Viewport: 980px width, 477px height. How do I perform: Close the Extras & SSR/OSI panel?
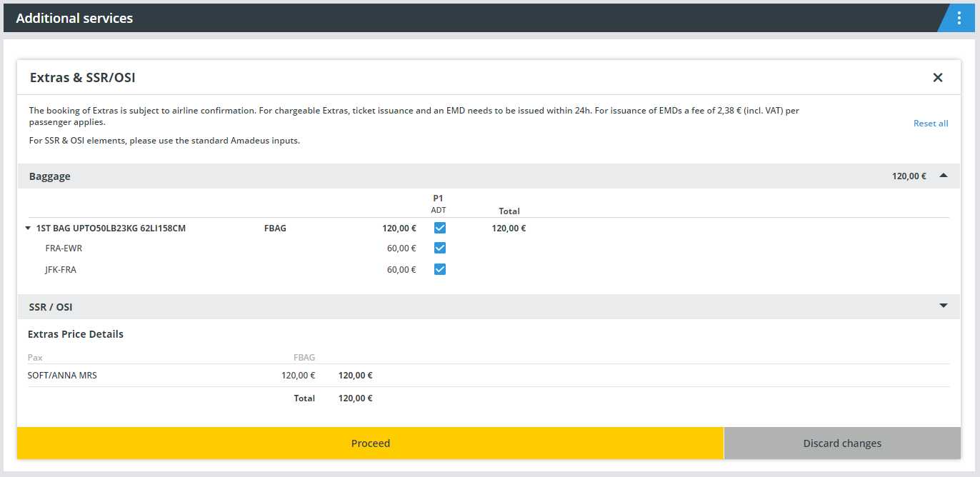(938, 77)
